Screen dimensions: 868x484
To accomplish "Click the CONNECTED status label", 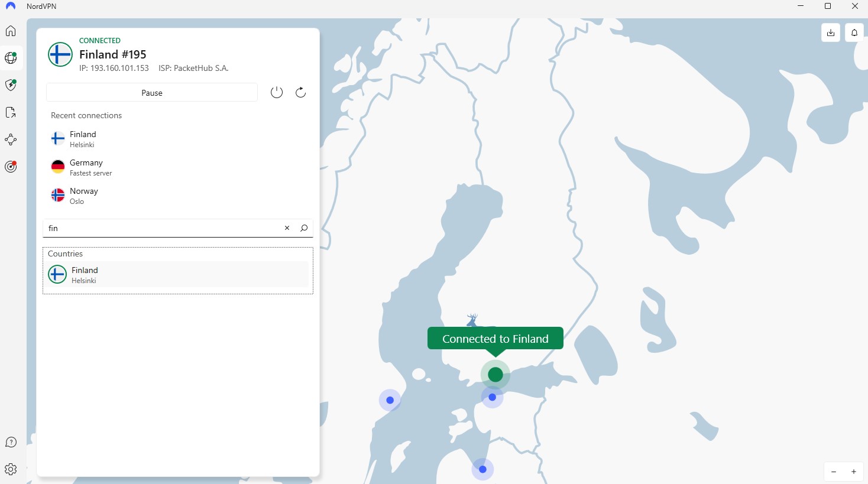I will coord(100,41).
